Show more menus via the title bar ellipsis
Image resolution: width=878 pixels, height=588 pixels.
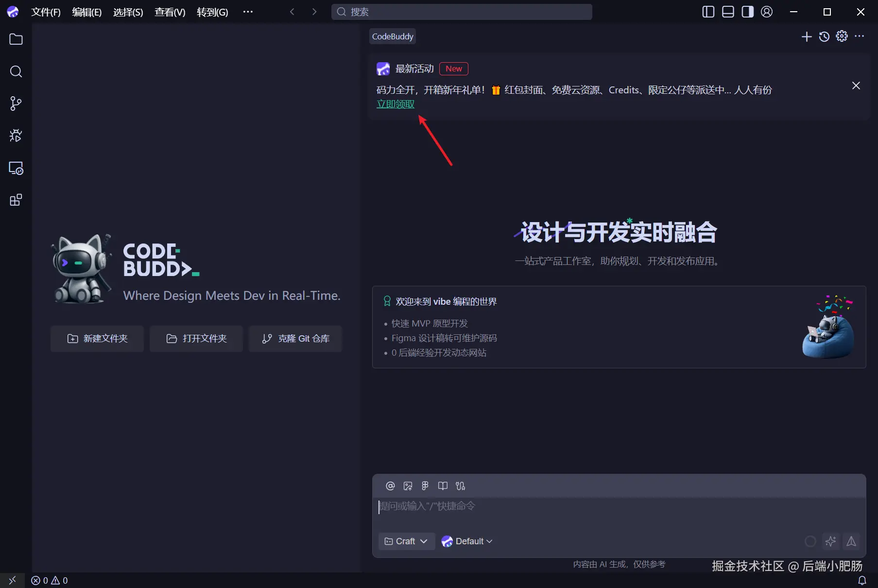(248, 12)
